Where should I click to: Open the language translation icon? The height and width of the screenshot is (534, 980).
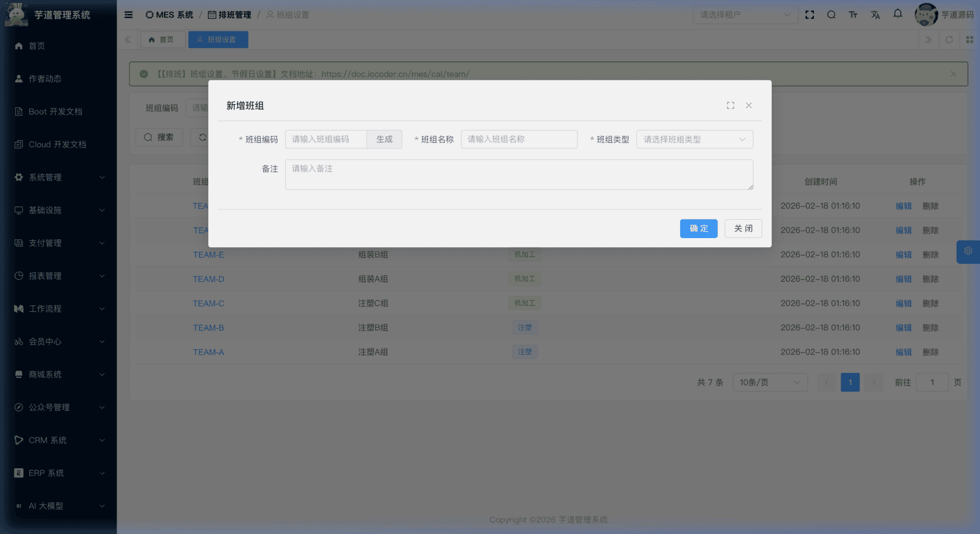click(x=875, y=15)
